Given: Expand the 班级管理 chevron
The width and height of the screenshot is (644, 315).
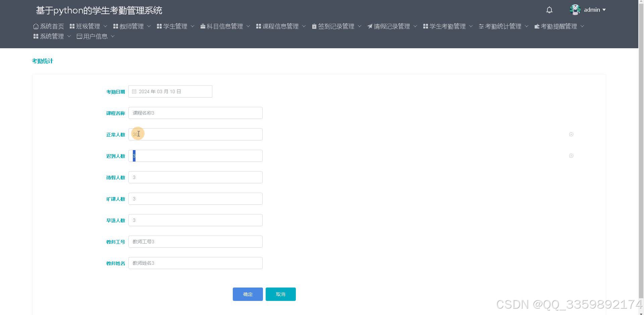Looking at the screenshot, I should [x=105, y=26].
